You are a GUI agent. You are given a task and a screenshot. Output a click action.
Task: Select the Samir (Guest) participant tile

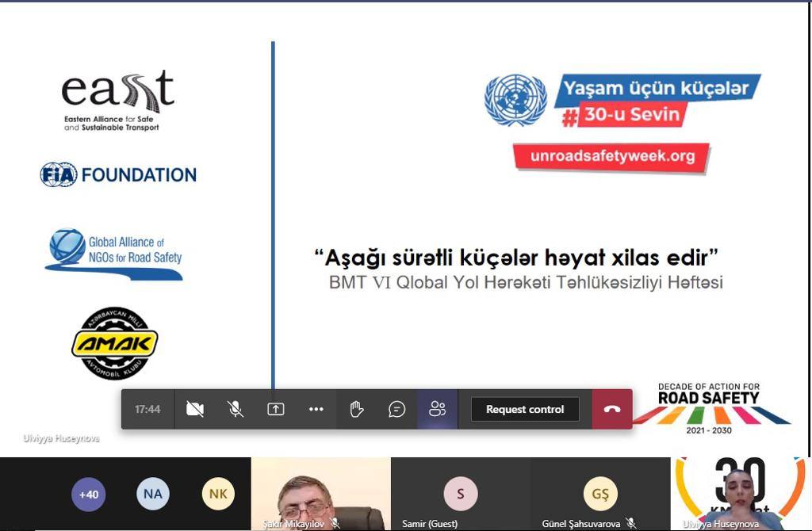[x=460, y=495]
